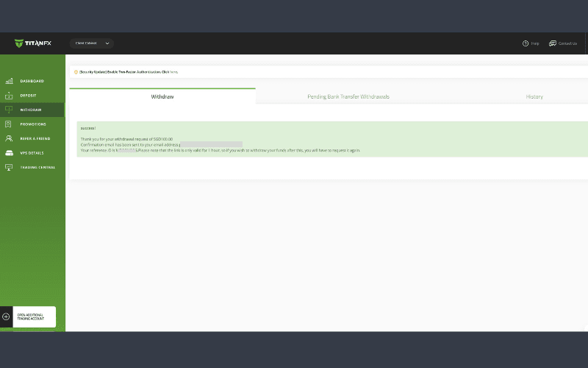Click the Trading Central monitor icon
Viewport: 588px width, 368px height.
click(x=9, y=167)
